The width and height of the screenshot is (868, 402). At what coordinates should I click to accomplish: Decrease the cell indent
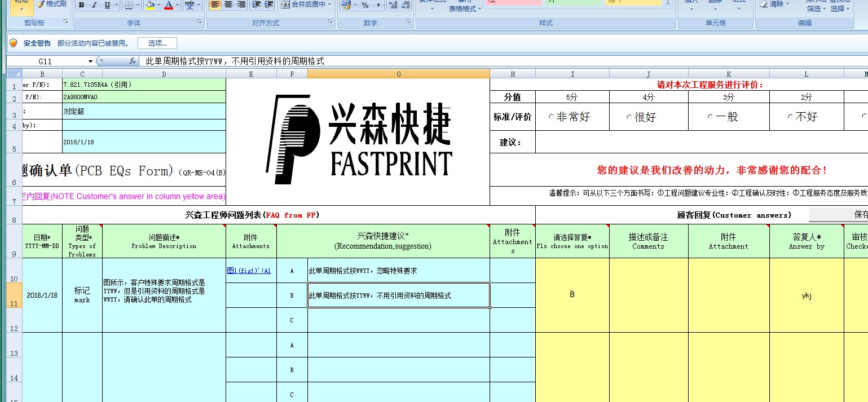(x=256, y=5)
